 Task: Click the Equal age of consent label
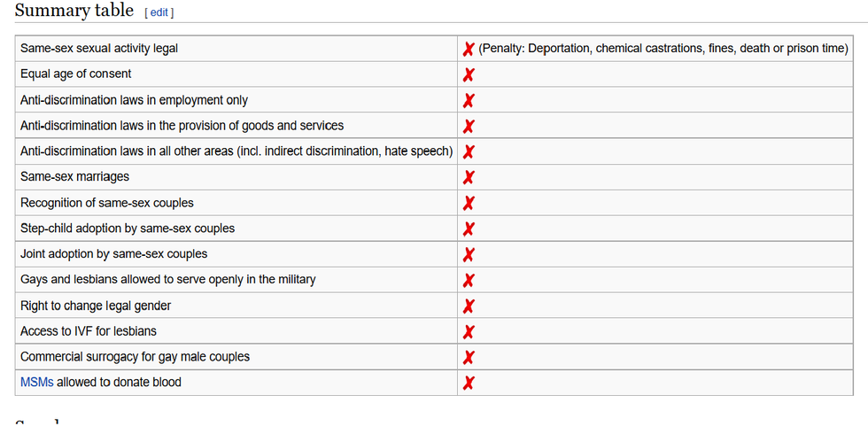pos(75,74)
